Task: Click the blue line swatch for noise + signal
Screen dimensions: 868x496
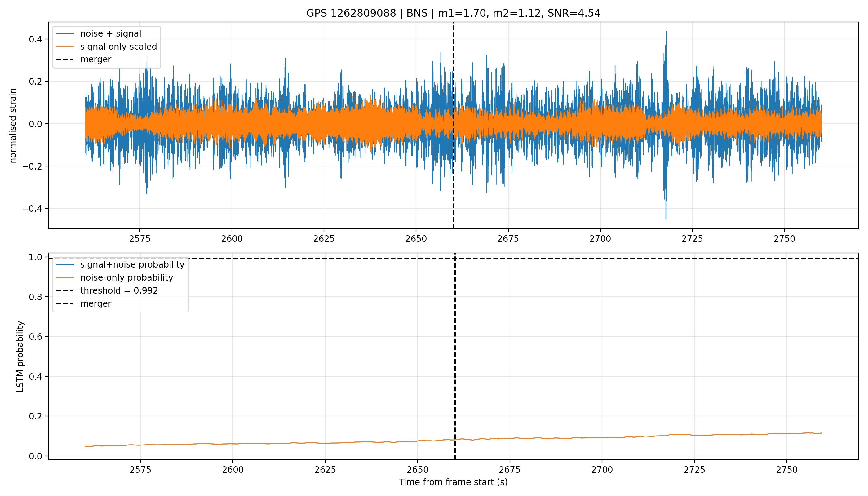Action: (65, 33)
